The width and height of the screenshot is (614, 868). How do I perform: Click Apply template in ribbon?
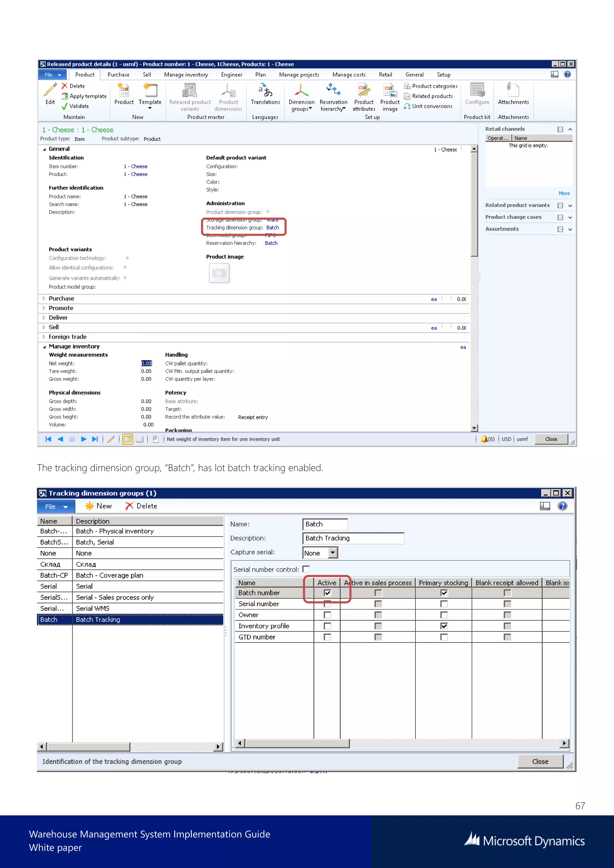84,96
